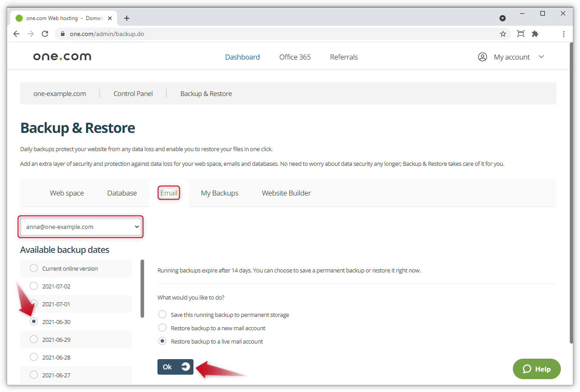Select Restore backup to a new mail account
580x392 pixels.
click(x=162, y=328)
